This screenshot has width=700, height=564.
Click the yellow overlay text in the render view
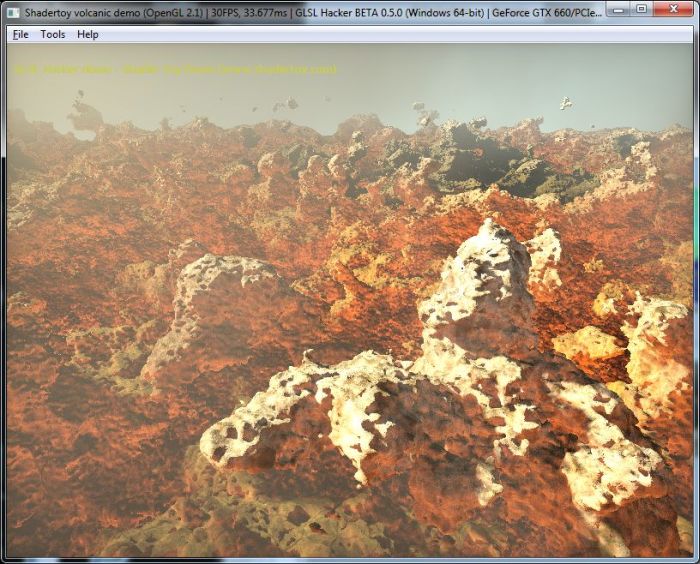pos(175,70)
